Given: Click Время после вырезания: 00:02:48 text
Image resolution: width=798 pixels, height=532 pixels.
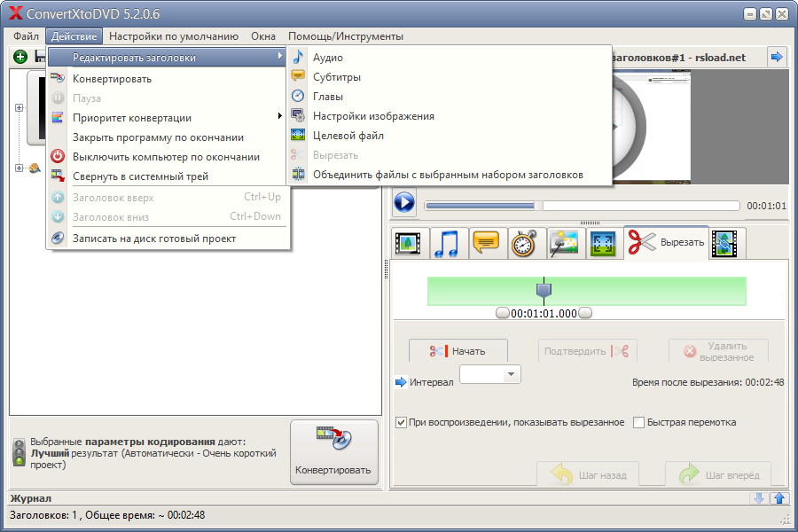Looking at the screenshot, I should coord(708,382).
